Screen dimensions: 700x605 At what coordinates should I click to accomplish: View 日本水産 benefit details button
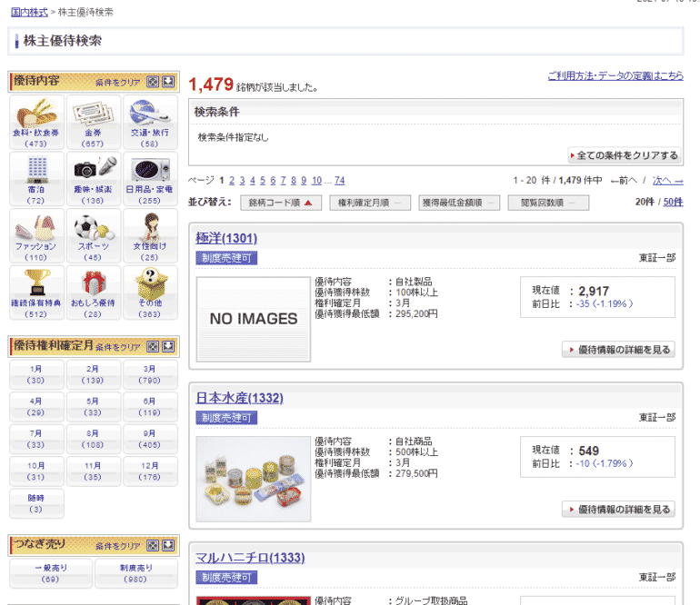(x=618, y=509)
